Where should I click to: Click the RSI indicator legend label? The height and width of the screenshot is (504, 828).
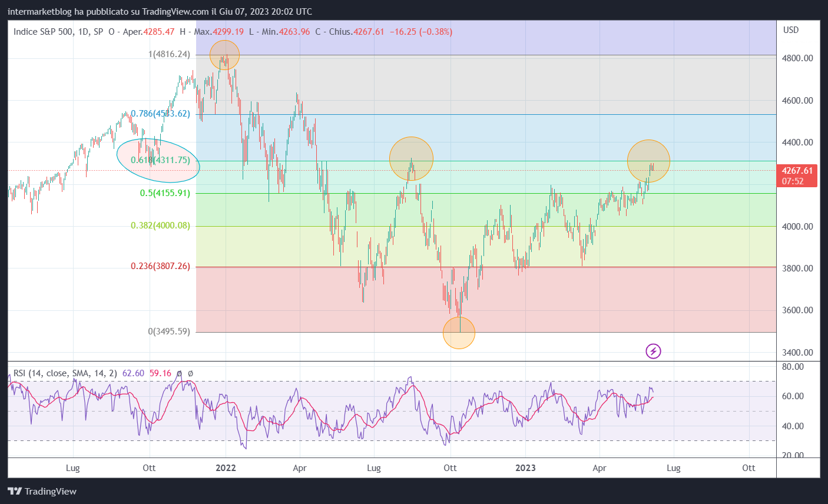click(65, 373)
